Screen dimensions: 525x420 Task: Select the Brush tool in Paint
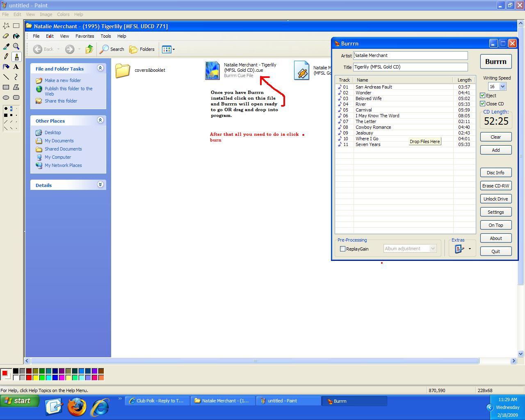click(16, 56)
